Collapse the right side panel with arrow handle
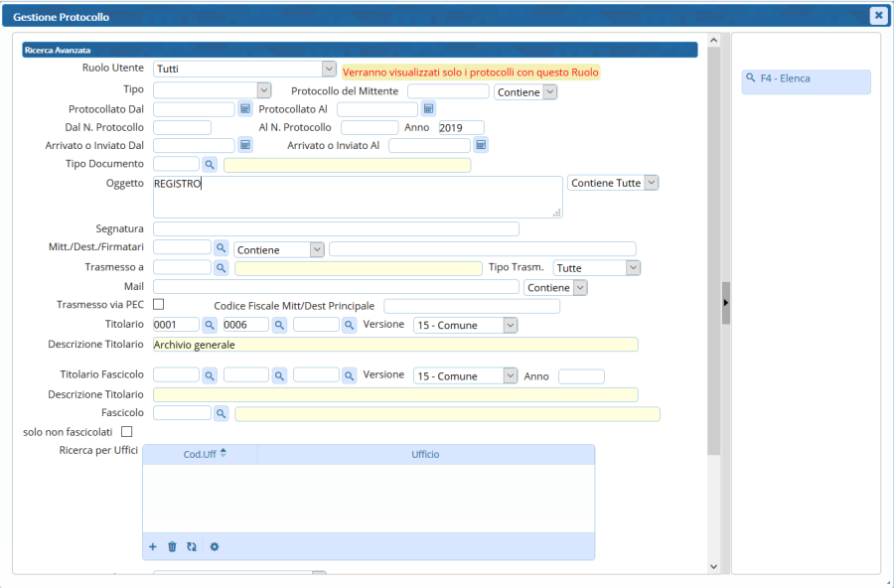 725,302
